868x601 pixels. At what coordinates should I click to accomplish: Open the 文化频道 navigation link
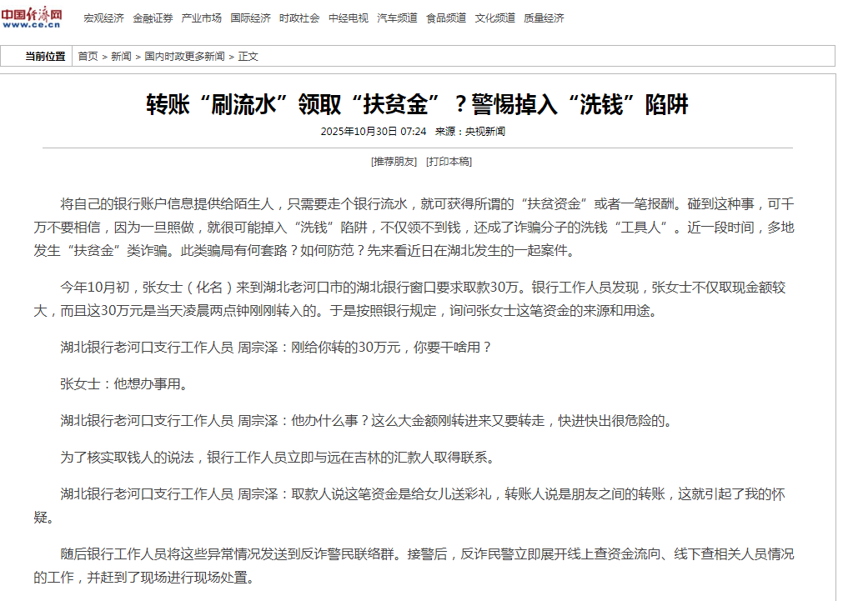[494, 18]
